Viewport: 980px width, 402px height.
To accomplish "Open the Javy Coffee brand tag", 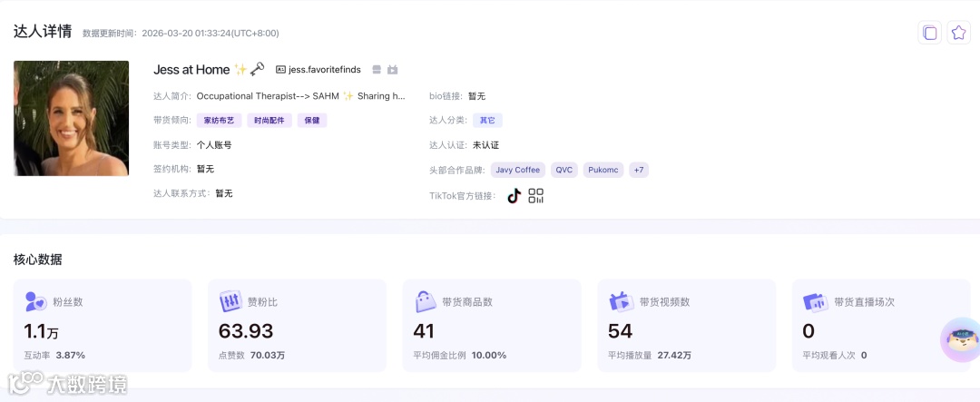I will [x=518, y=170].
